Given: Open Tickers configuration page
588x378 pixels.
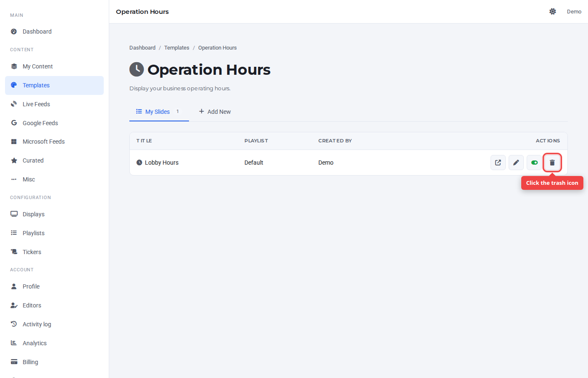Looking at the screenshot, I should pos(54,252).
